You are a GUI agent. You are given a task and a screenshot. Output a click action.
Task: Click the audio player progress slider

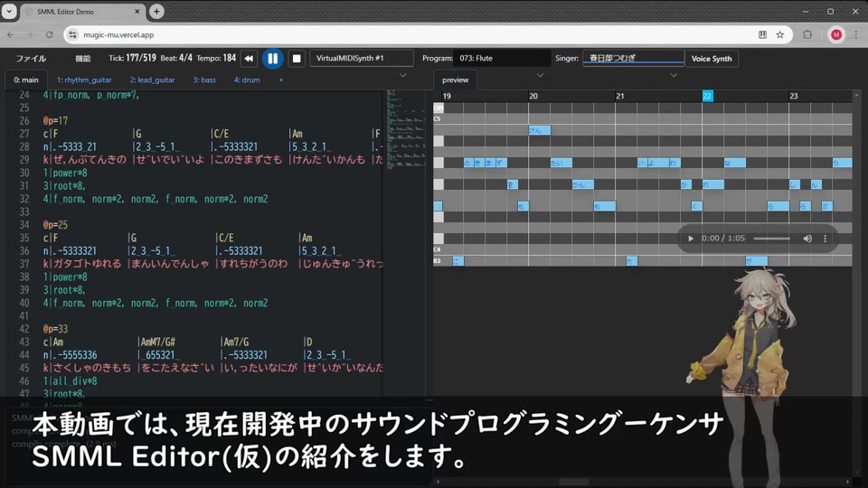click(771, 239)
